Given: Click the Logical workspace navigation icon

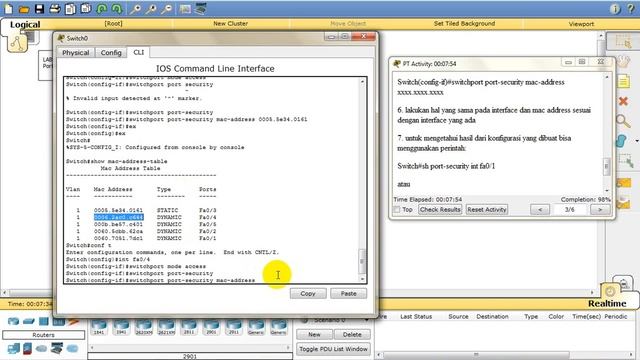Looking at the screenshot, I should [17, 42].
